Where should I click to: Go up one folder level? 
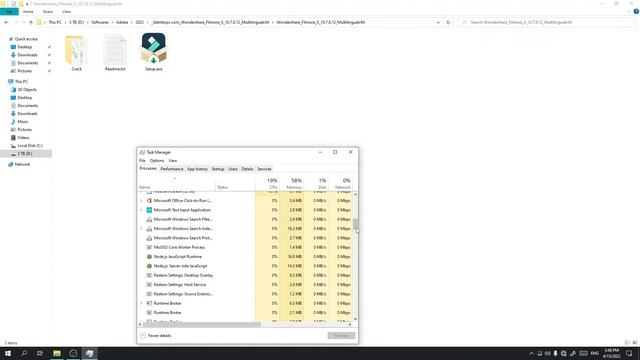coord(31,22)
